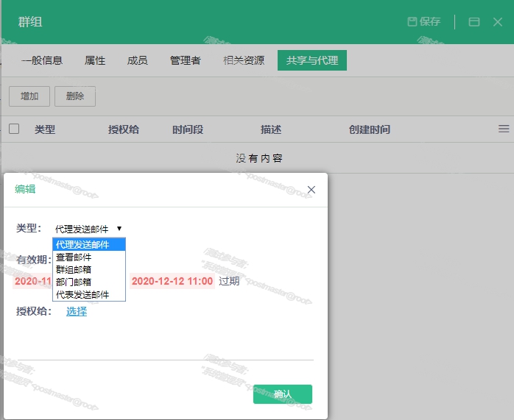Toggle the select-all checkbox in table header
The width and height of the screenshot is (514, 420).
[x=14, y=129]
